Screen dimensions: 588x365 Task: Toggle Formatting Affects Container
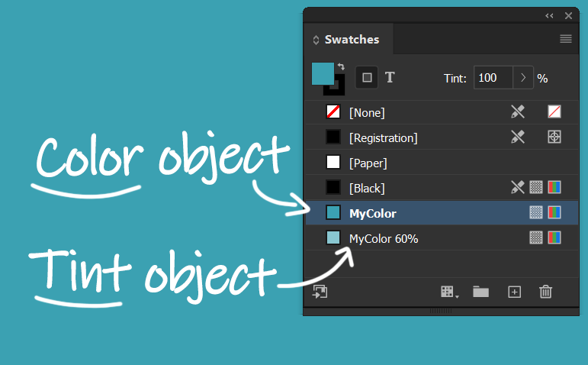pyautogui.click(x=367, y=77)
